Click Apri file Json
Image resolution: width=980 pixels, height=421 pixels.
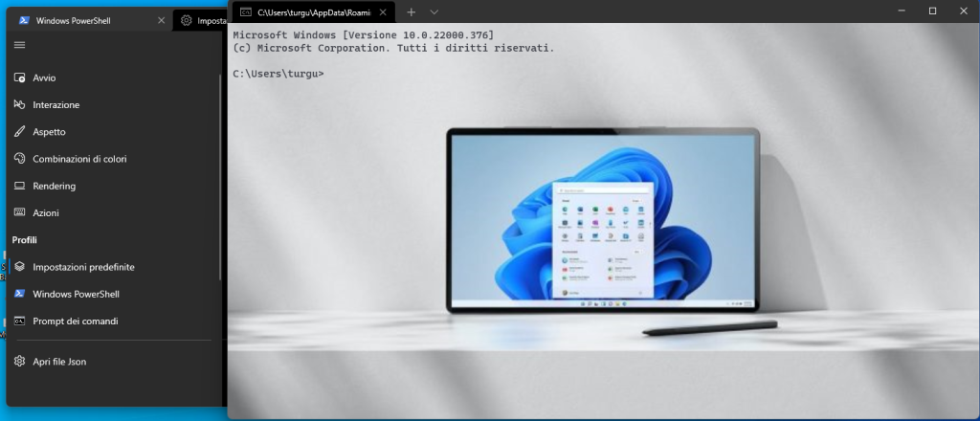pyautogui.click(x=65, y=362)
